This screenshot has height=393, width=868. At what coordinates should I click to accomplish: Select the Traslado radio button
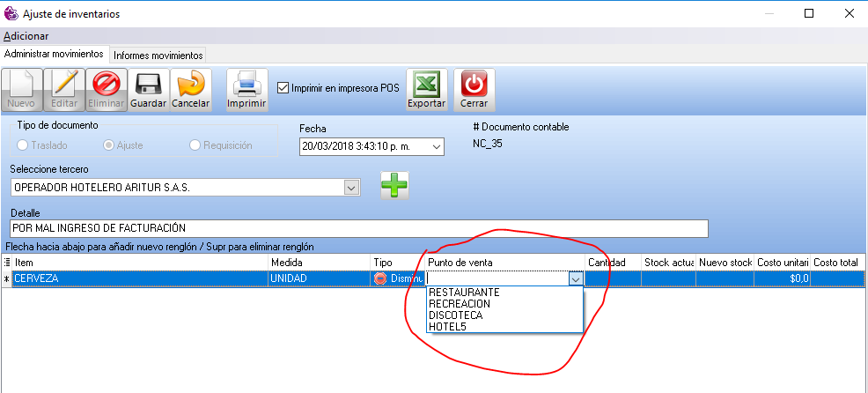coord(22,145)
